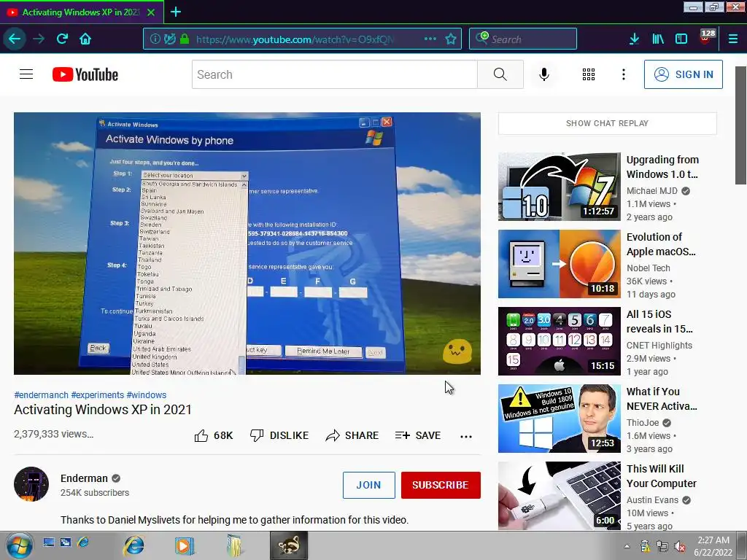Open the extension icon with 128 badge
This screenshot has width=747, height=560.
(x=706, y=38)
